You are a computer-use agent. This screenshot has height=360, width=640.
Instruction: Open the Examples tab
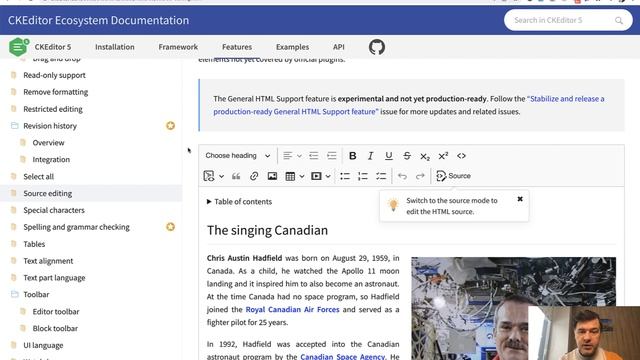[x=292, y=47]
